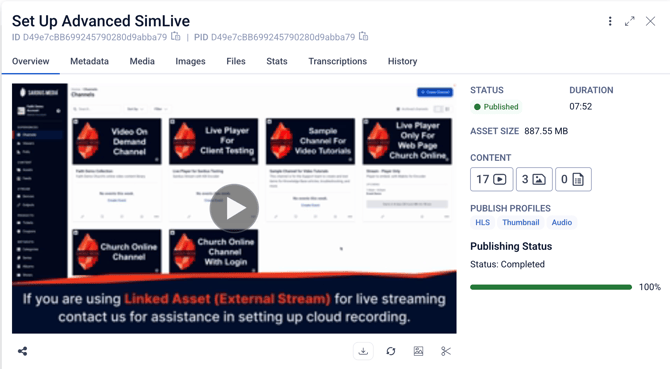Expand the asset panel to full view

[x=629, y=21]
